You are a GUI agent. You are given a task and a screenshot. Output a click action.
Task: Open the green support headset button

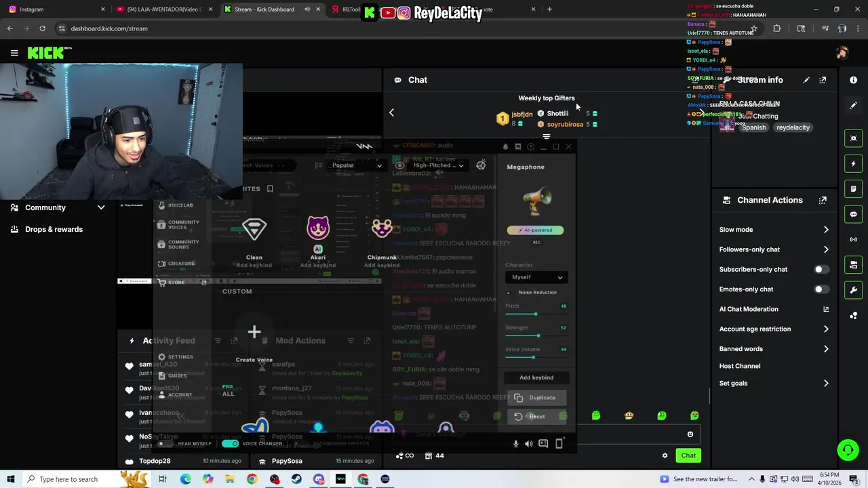click(x=848, y=450)
